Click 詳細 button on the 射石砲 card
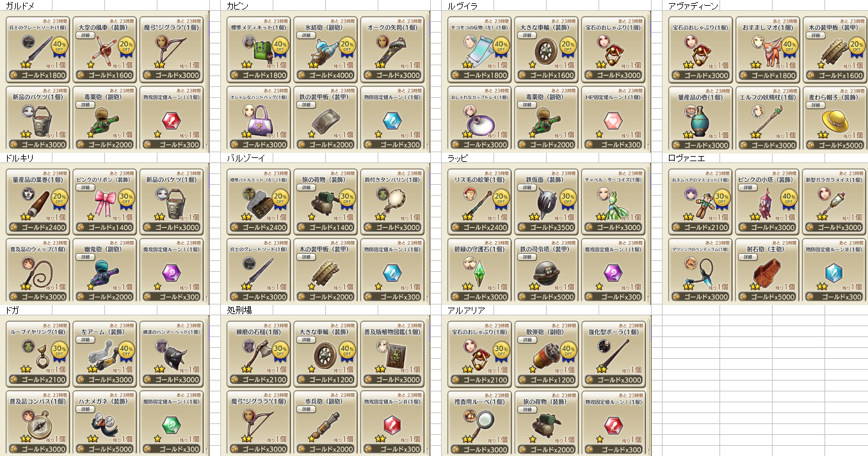The image size is (868, 456). coord(748,258)
